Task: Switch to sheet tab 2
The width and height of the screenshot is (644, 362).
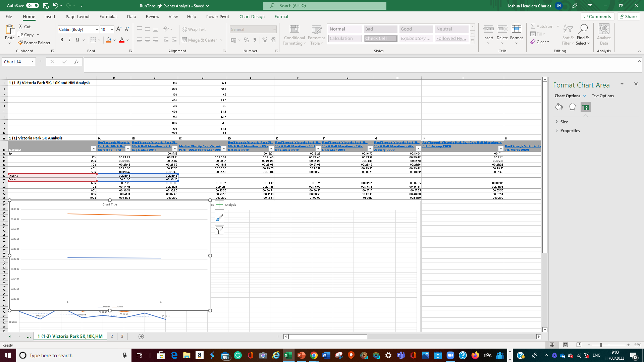Action: click(112, 337)
